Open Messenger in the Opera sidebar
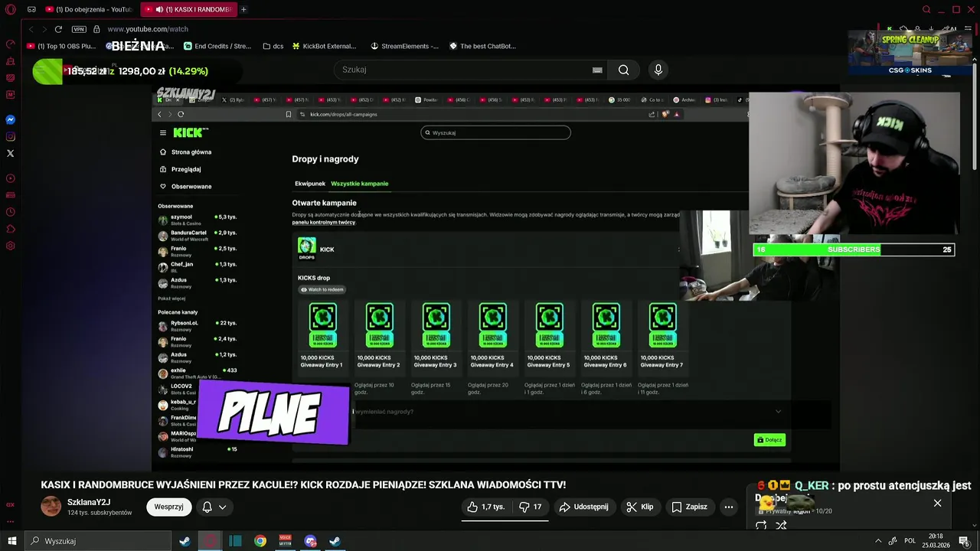 point(10,119)
